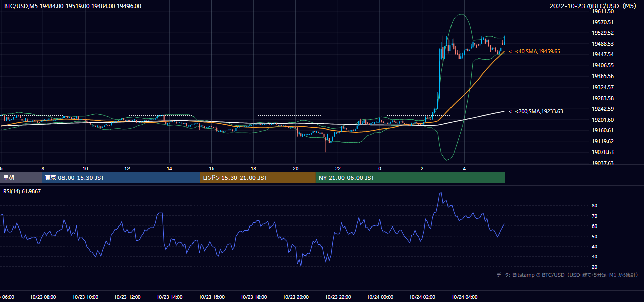The height and width of the screenshot is (302, 644).
Task: Click hour tick 14 under price chart
Action: [169, 168]
